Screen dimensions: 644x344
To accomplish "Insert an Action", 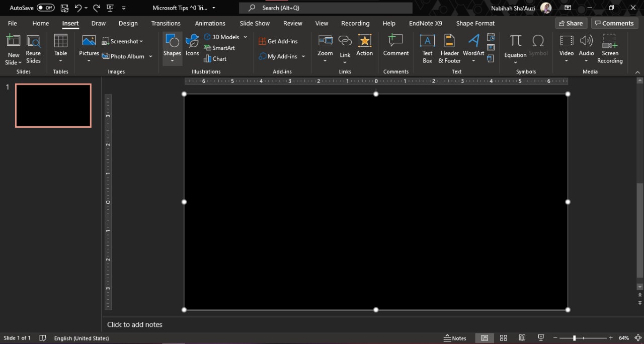I will tap(365, 45).
